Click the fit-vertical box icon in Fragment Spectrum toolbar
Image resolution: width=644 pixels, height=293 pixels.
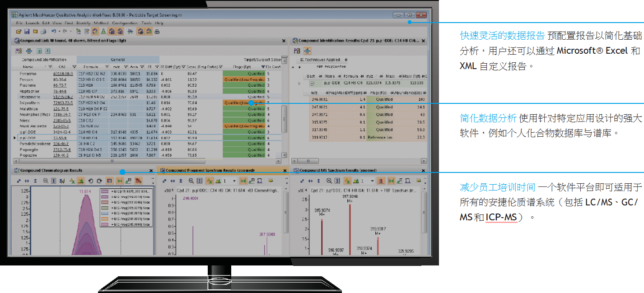pos(199,181)
